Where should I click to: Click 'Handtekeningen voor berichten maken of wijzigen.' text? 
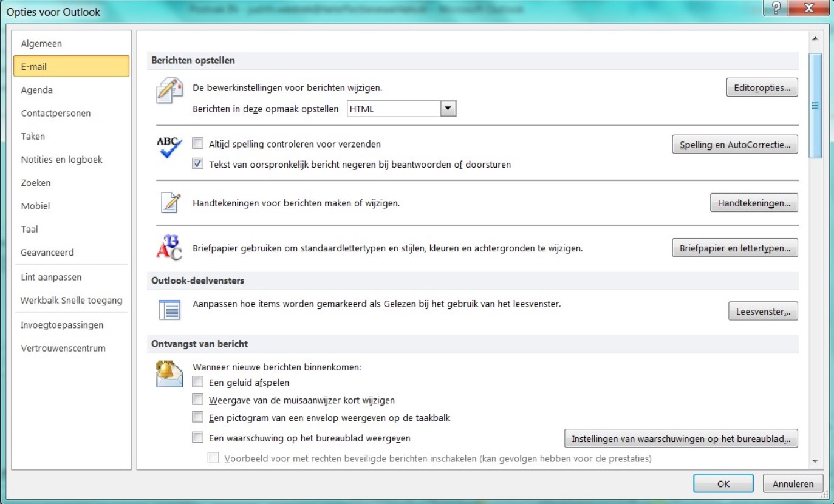click(296, 203)
